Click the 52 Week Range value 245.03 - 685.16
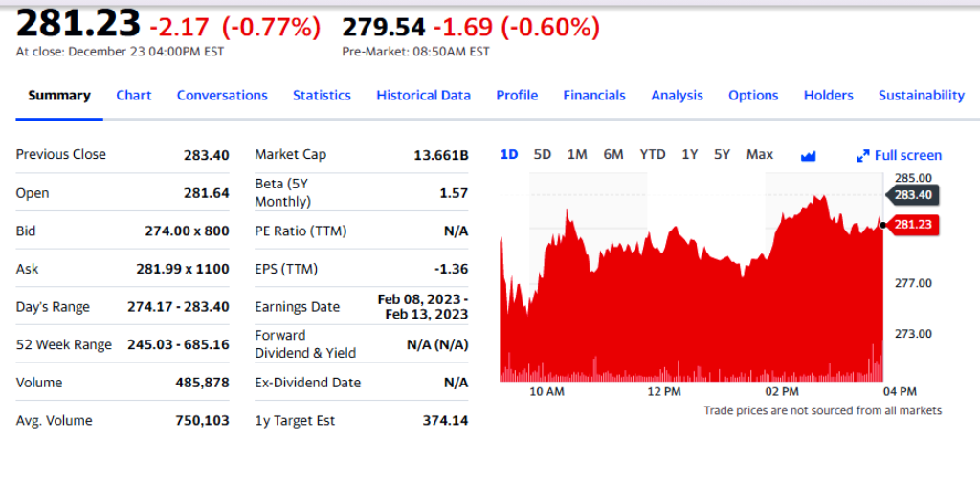Viewport: 980px width, 484px height. pyautogui.click(x=178, y=344)
